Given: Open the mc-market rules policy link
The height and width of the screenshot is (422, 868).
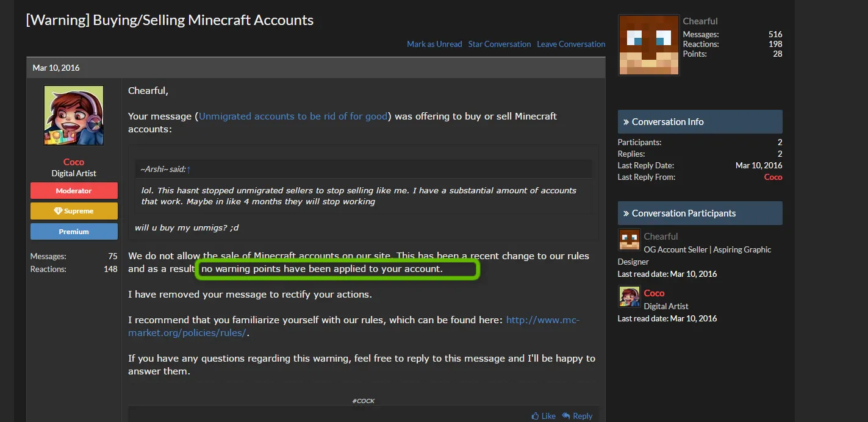Looking at the screenshot, I should pyautogui.click(x=354, y=326).
